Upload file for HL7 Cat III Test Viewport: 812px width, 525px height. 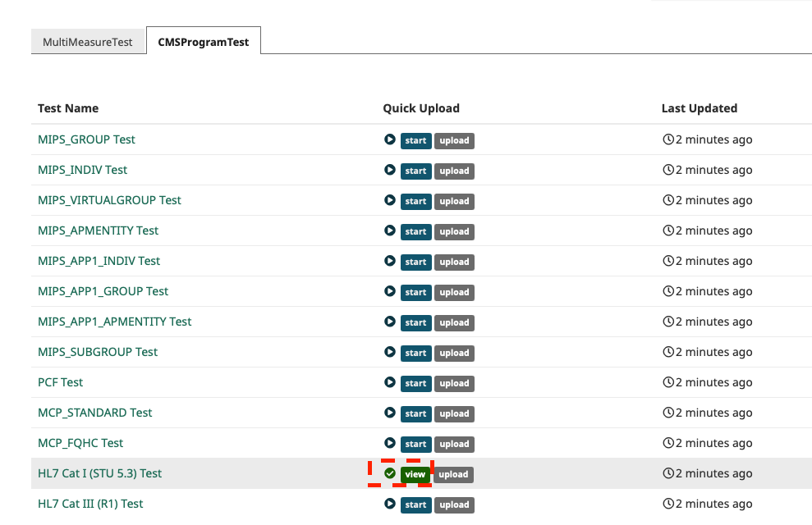[454, 504]
